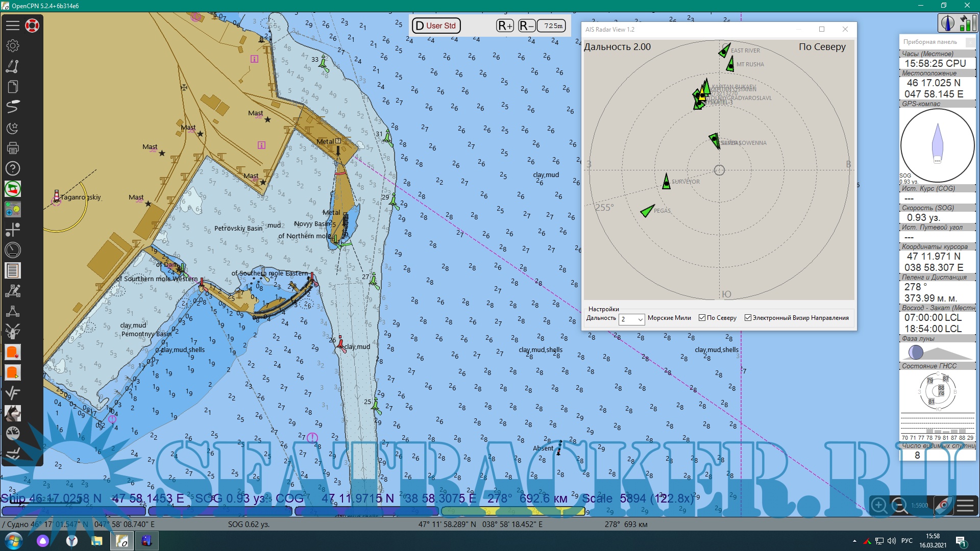Click the zoom out magnifier icon

coord(899,506)
